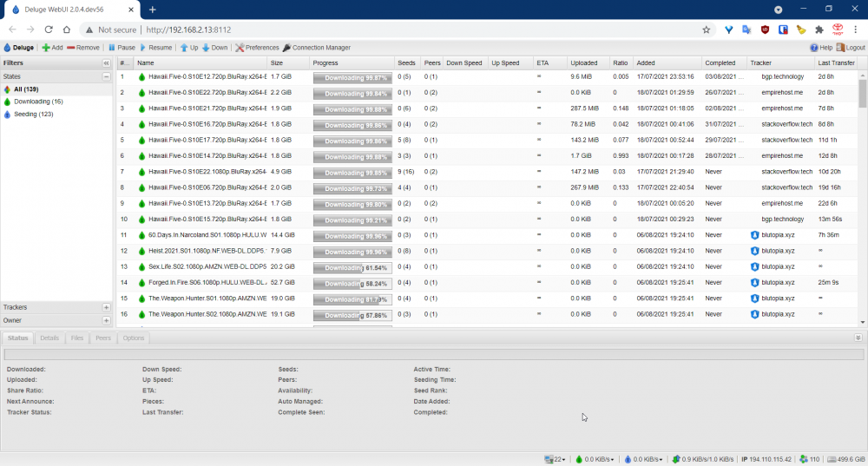Open the Connection Manager
Image resolution: width=868 pixels, height=466 pixels.
(x=317, y=48)
